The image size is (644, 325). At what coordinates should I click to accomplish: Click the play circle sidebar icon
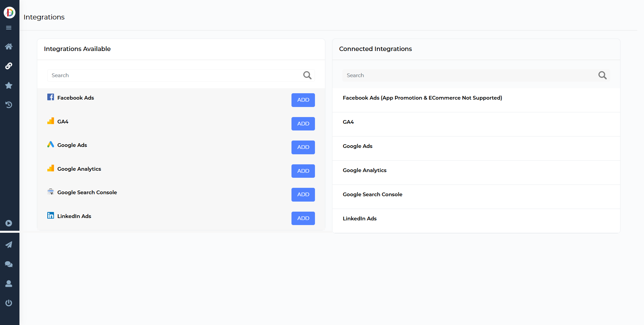click(x=9, y=223)
